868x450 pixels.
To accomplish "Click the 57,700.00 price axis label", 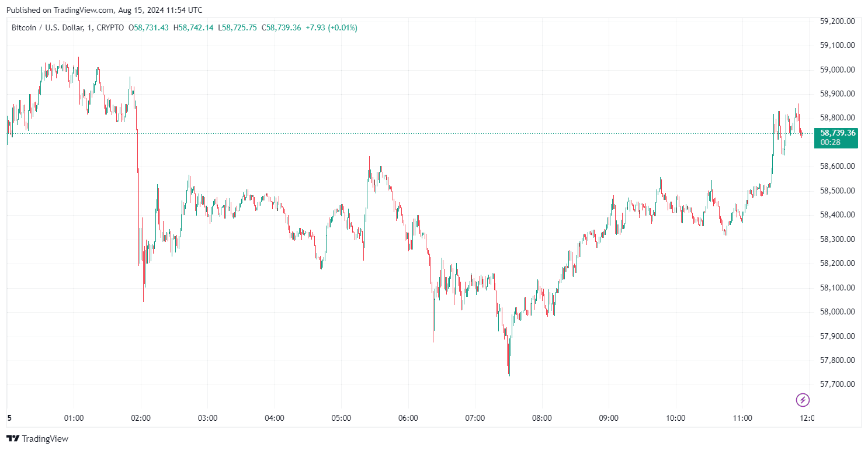I will pyautogui.click(x=838, y=384).
